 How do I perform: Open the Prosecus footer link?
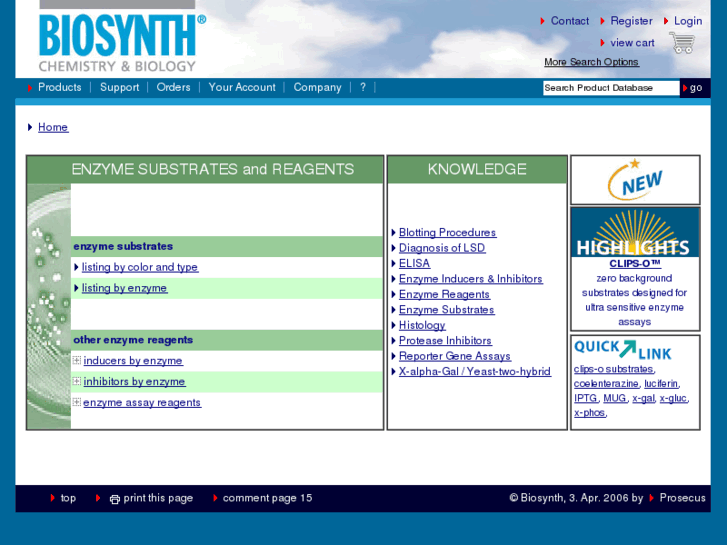(682, 498)
